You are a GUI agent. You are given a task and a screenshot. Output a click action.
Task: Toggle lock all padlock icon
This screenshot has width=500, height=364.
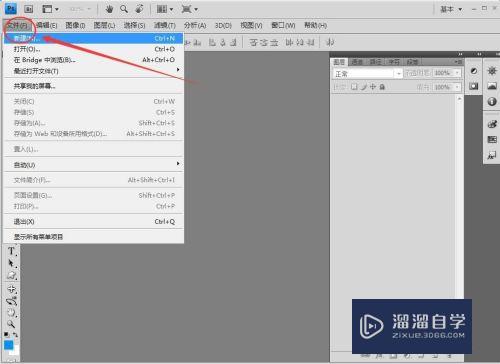click(x=382, y=87)
